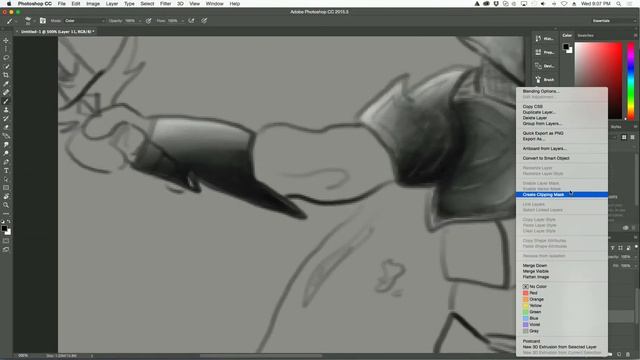Image resolution: width=640 pixels, height=360 pixels.
Task: Toggle pressure for size button
Action: coord(204,20)
